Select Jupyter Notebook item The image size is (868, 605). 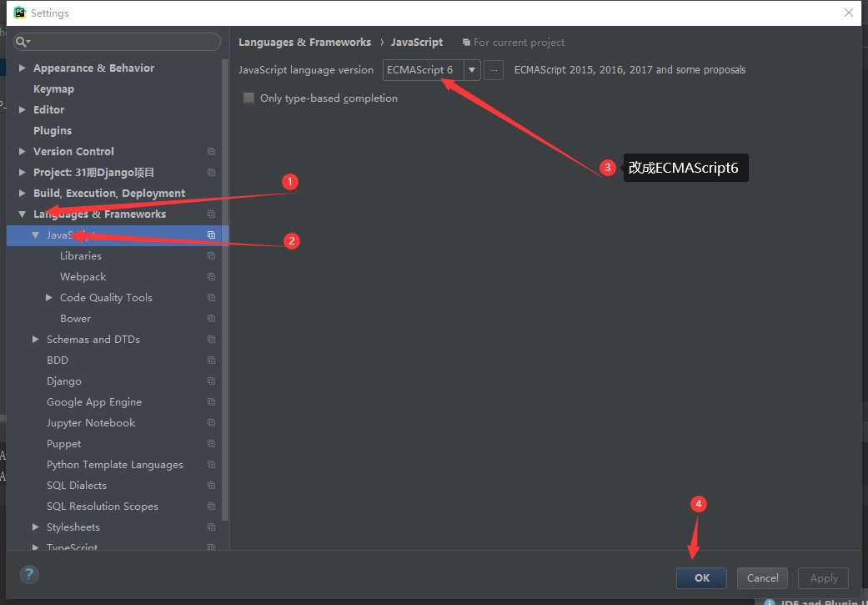(x=91, y=423)
